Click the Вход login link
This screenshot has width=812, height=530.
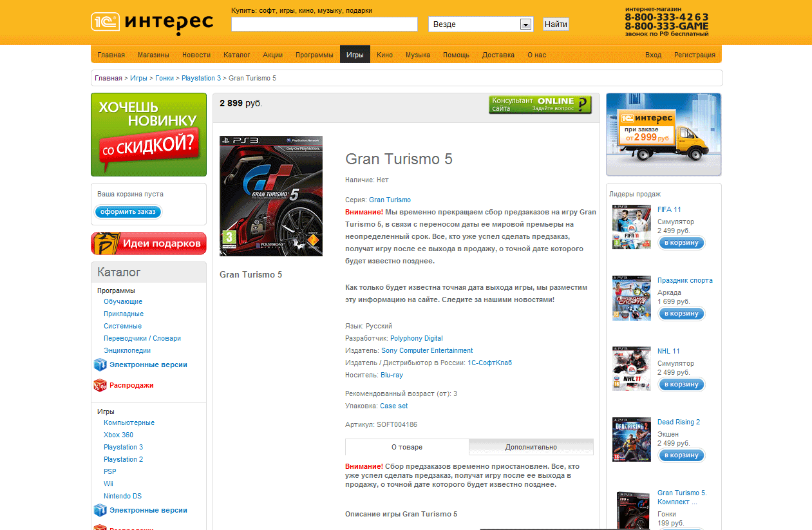tap(653, 55)
